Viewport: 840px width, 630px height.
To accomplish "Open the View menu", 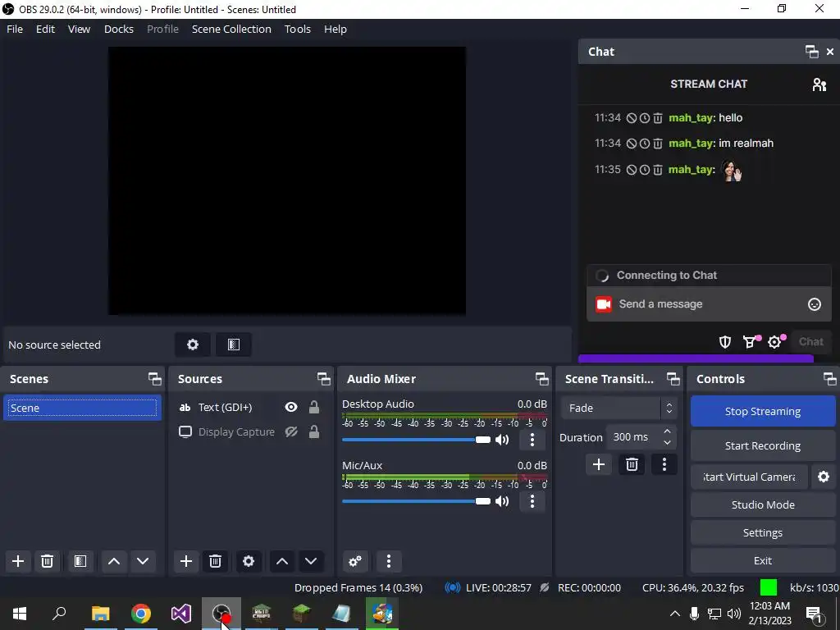I will point(79,29).
